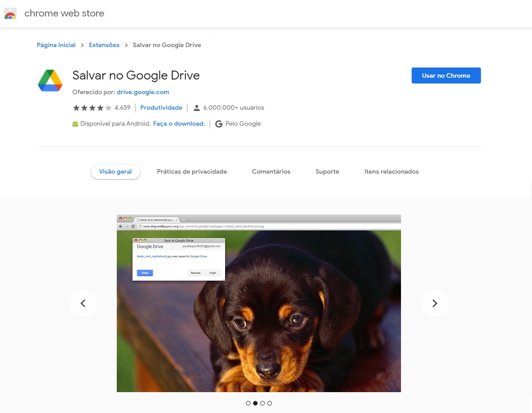This screenshot has width=532, height=413.
Task: Click the dachshund puppy screenshot image
Action: (x=259, y=303)
